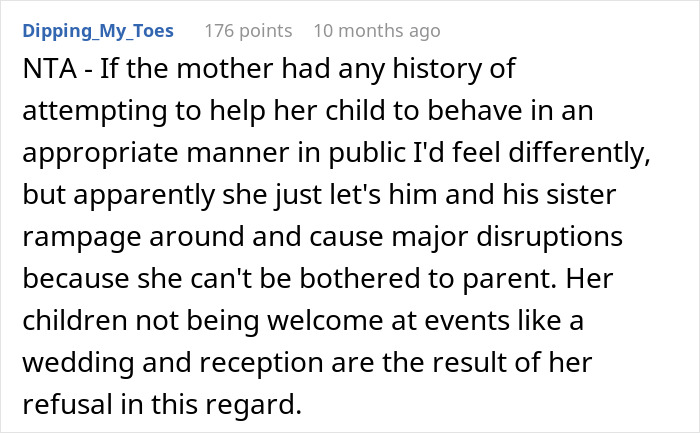Click the word 'appropriate' in third line
Screen dimensions: 700x433
click(100, 154)
